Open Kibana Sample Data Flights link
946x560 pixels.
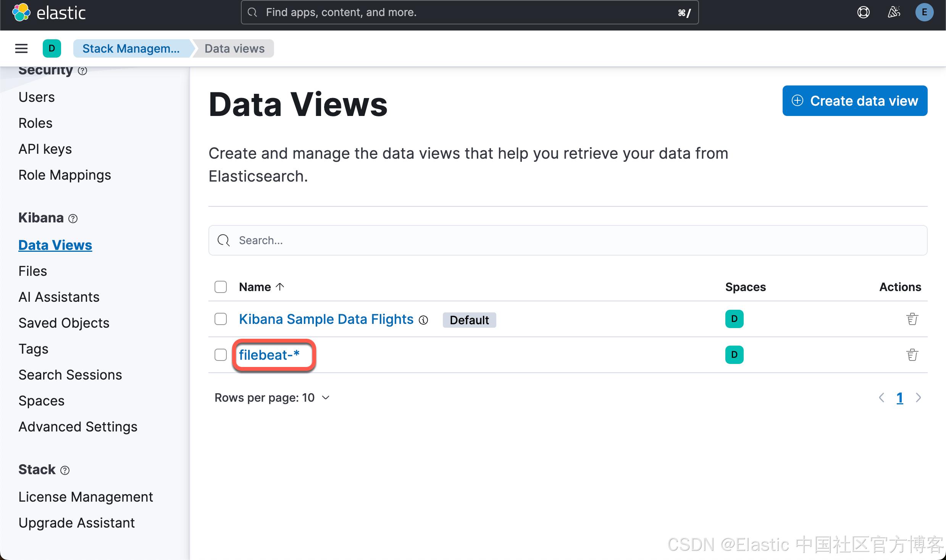[x=326, y=319]
